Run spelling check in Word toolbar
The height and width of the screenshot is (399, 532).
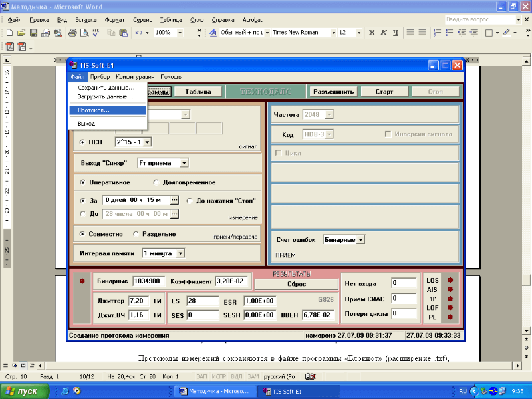click(x=96, y=33)
